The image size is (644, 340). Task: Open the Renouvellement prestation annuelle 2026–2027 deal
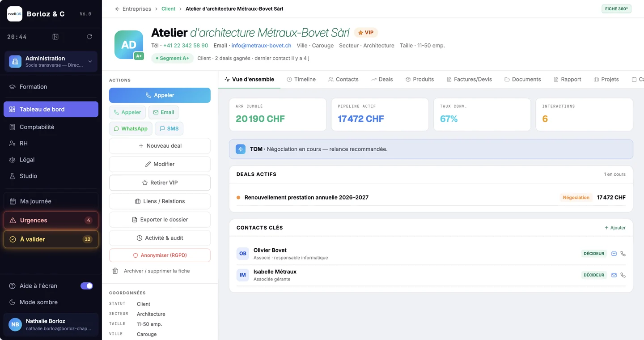[431, 197]
